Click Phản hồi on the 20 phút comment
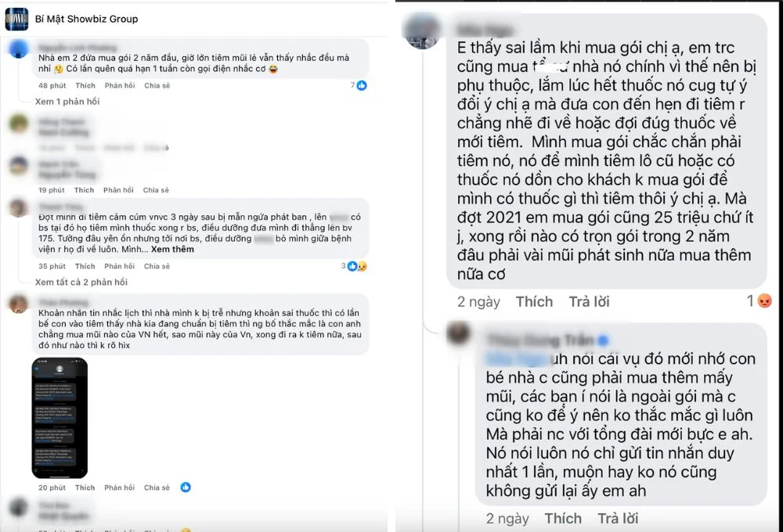The width and height of the screenshot is (783, 532). click(119, 487)
